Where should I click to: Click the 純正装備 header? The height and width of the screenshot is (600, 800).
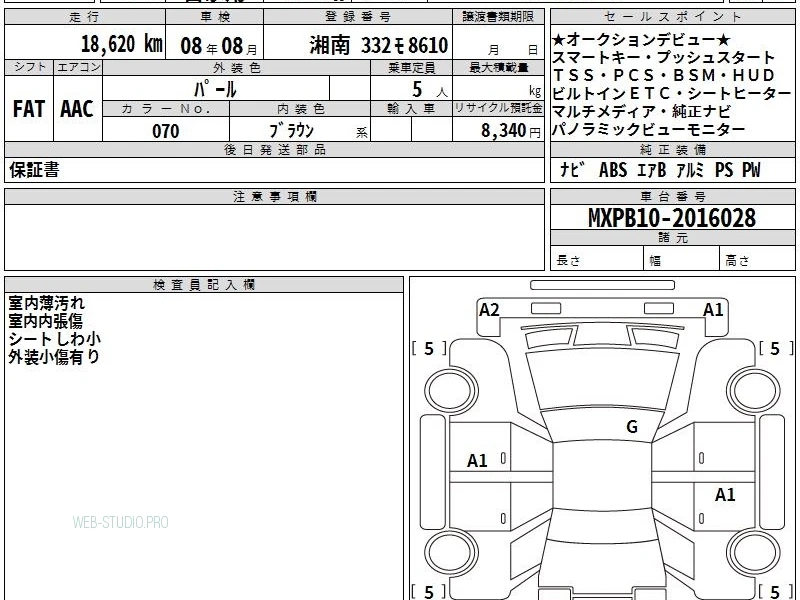[x=672, y=149]
